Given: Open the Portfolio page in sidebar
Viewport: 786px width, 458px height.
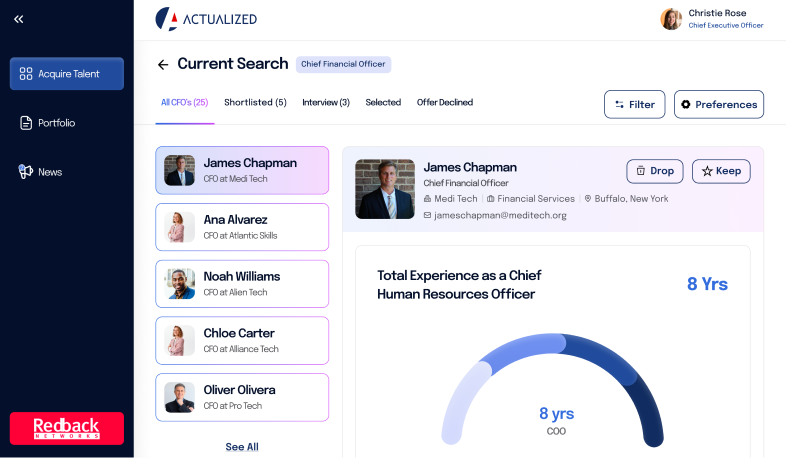Looking at the screenshot, I should [56, 123].
